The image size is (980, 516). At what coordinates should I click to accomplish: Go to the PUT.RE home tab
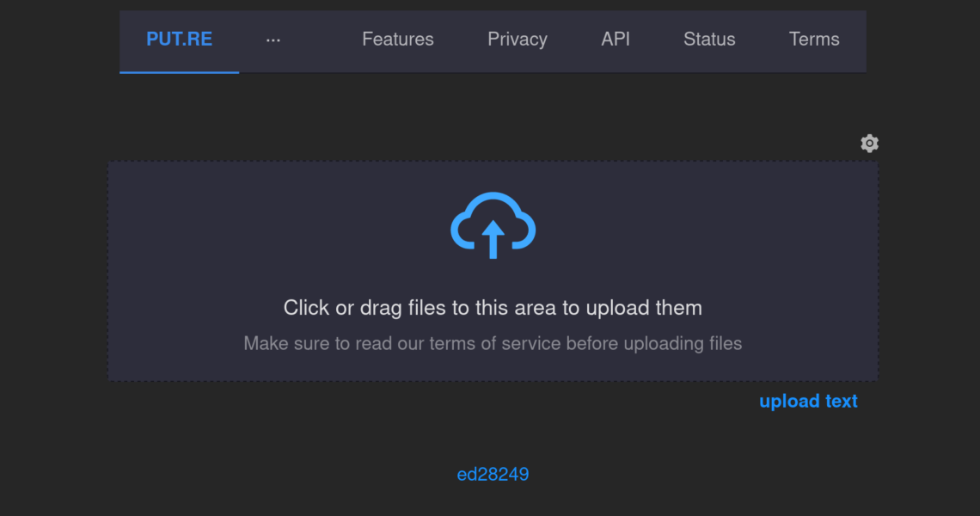(x=180, y=40)
